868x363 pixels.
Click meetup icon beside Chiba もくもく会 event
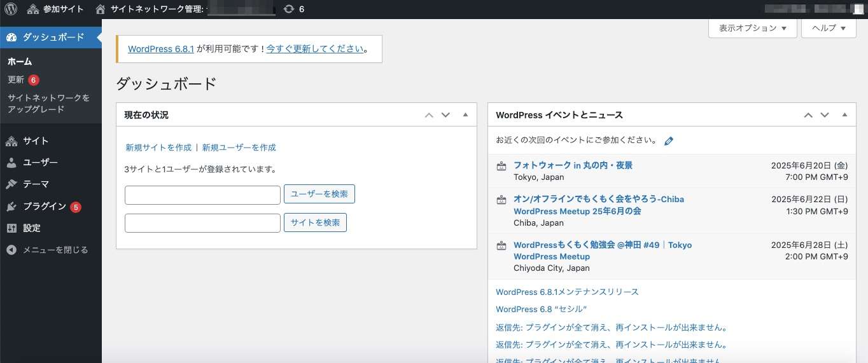[501, 200]
